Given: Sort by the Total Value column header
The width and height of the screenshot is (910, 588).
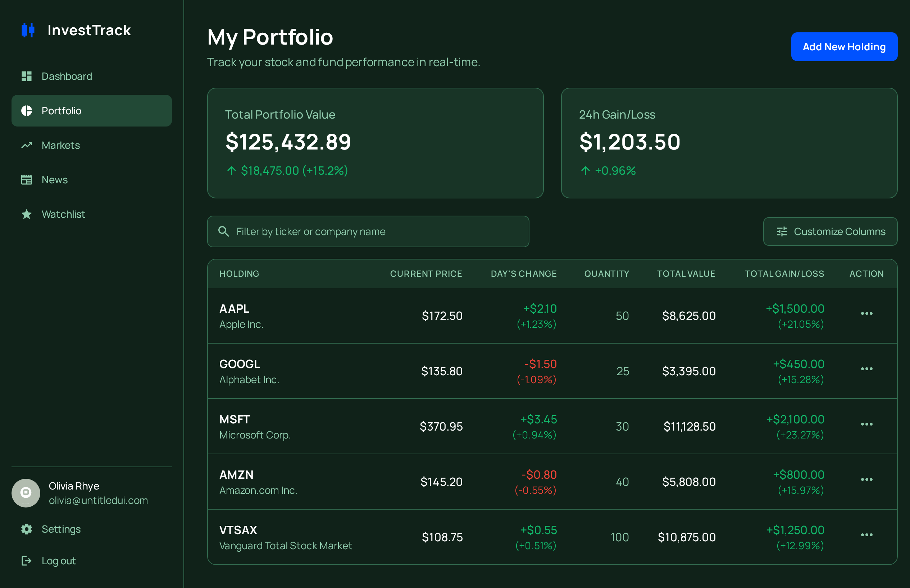Looking at the screenshot, I should (686, 274).
